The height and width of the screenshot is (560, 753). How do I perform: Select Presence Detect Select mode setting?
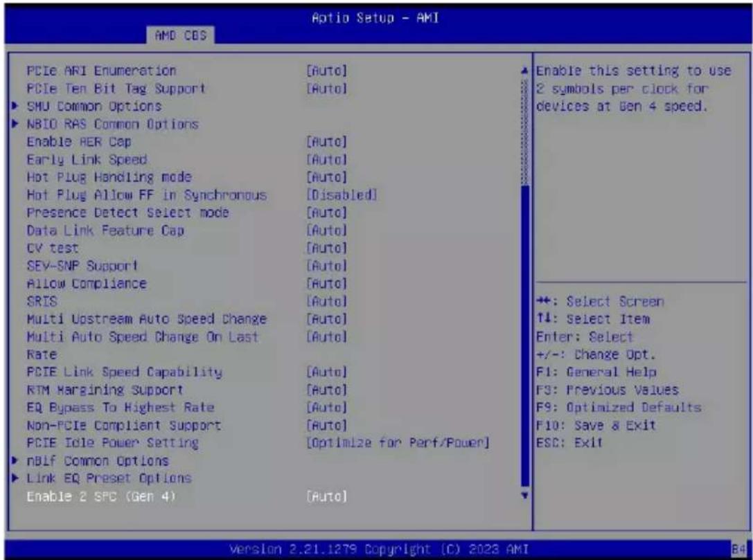click(x=127, y=213)
